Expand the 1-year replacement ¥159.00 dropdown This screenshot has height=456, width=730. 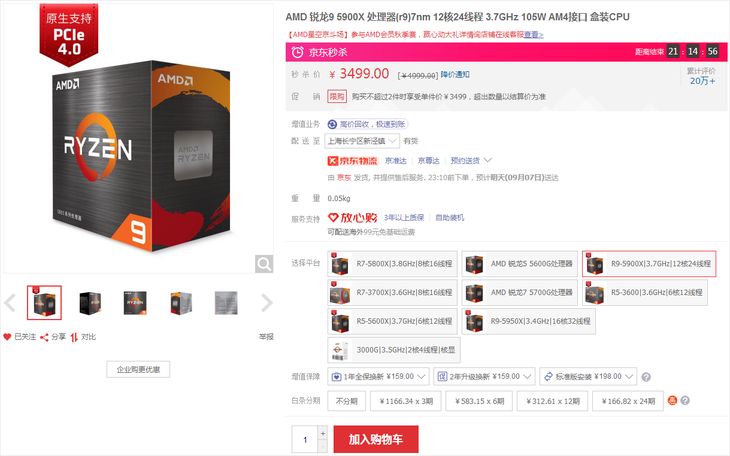coord(378,376)
